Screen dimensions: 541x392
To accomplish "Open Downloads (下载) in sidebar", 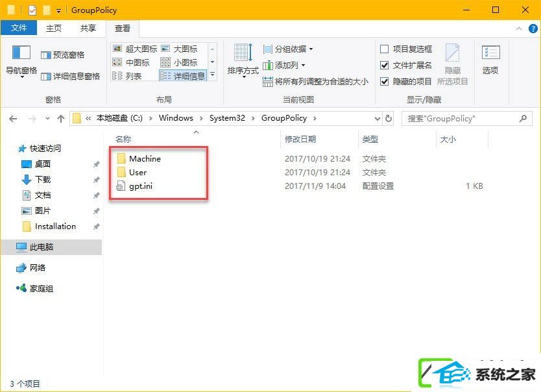I will click(x=36, y=179).
